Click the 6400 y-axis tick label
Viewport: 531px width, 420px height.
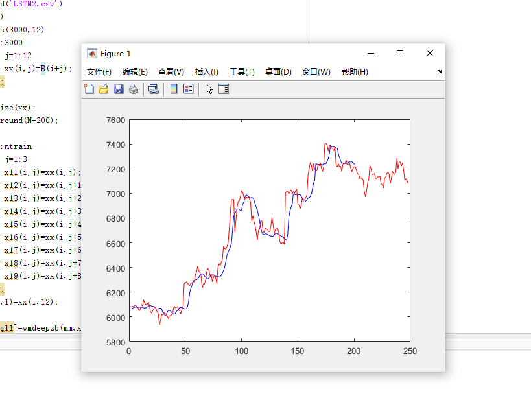tap(115, 269)
